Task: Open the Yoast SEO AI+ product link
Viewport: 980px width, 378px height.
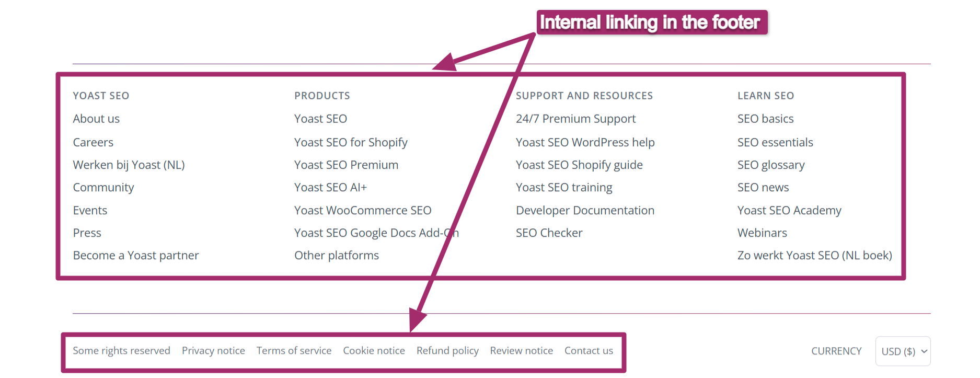Action: tap(330, 187)
